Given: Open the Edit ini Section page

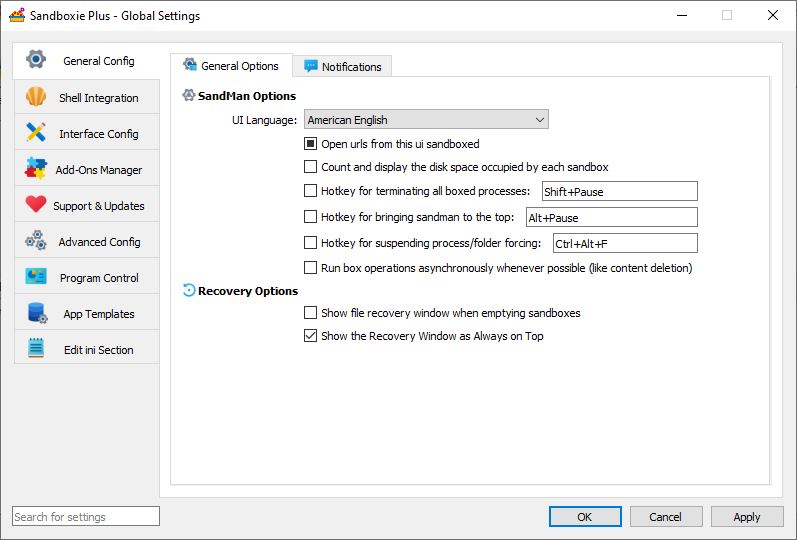Looking at the screenshot, I should click(87, 349).
